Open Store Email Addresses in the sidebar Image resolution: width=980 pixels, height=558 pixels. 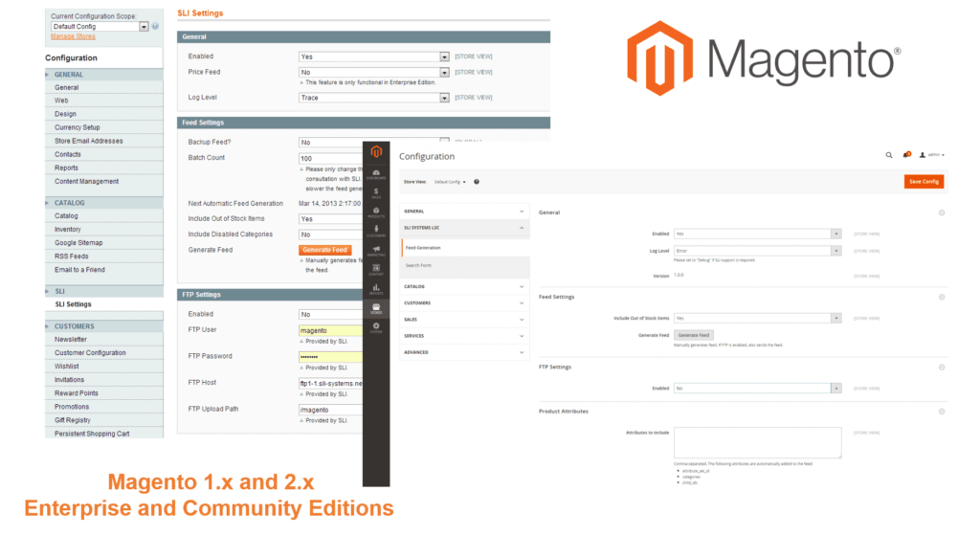click(89, 142)
